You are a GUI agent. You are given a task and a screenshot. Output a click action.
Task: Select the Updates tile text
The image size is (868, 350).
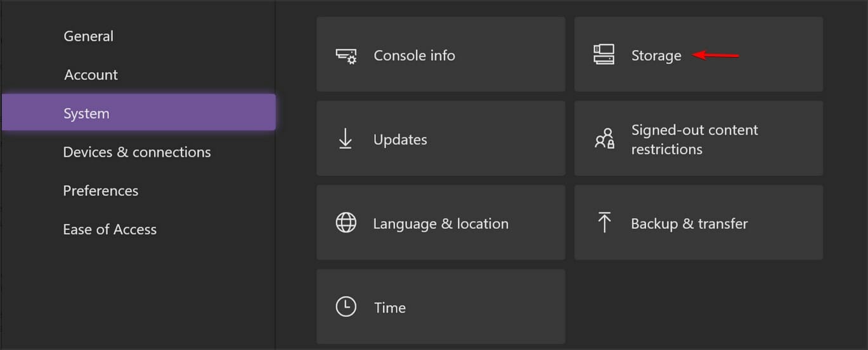click(400, 139)
